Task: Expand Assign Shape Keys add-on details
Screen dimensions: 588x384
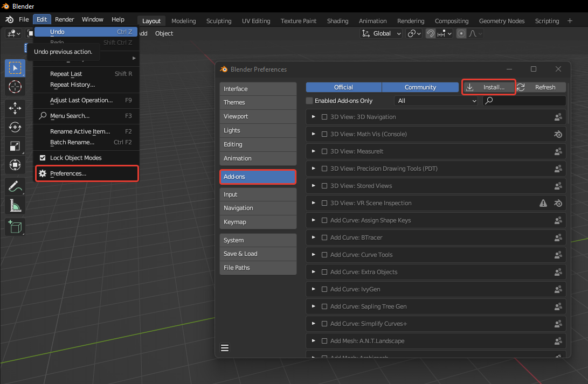Action: (314, 220)
